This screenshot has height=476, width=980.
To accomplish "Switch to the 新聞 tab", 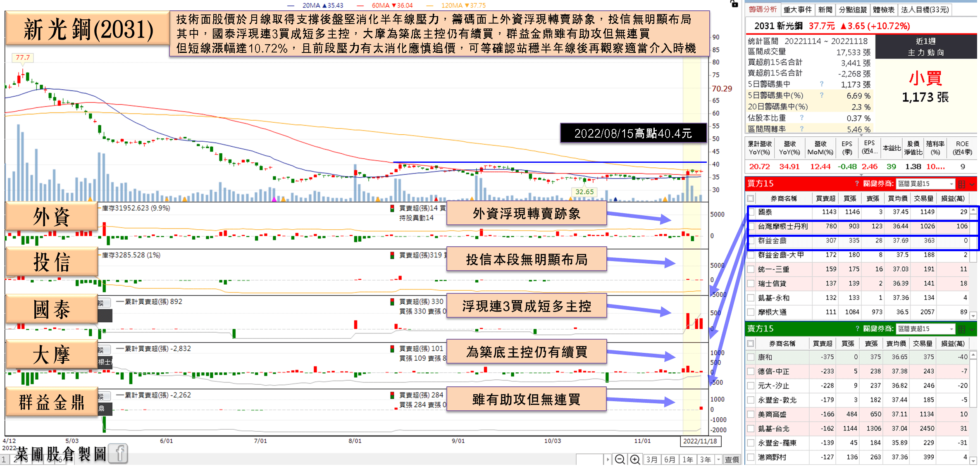I will pyautogui.click(x=825, y=10).
